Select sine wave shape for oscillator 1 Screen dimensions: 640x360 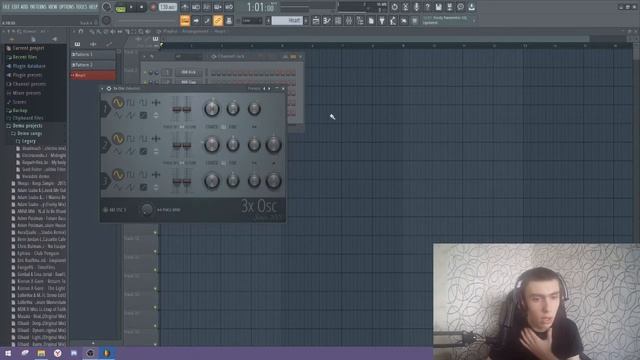point(118,103)
